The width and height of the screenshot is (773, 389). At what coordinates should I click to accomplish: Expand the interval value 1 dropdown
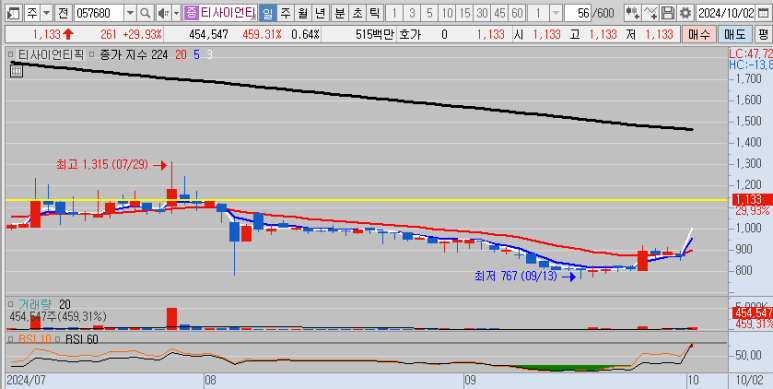tap(556, 13)
